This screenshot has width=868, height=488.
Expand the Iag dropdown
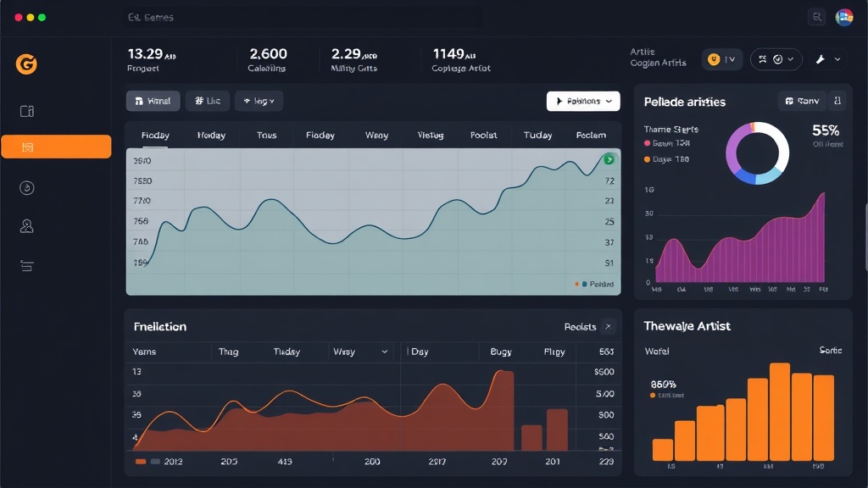coord(259,101)
